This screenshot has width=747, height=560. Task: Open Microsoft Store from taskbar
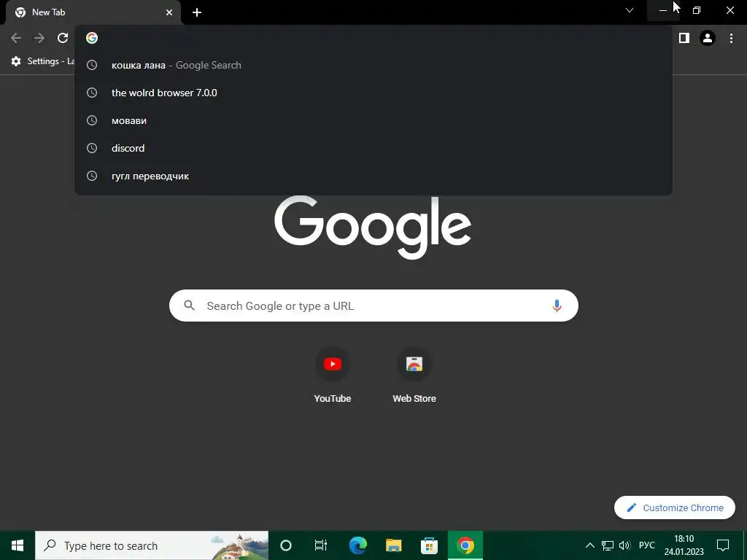tap(429, 545)
